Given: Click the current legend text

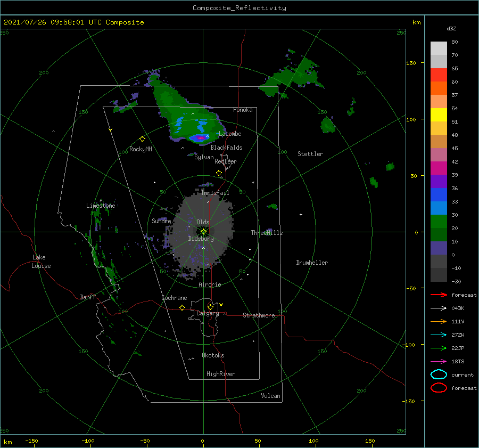Looking at the screenshot, I should [462, 374].
